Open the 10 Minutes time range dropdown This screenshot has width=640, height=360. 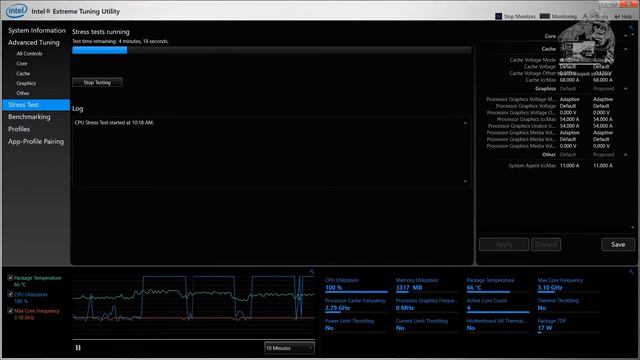pos(289,348)
